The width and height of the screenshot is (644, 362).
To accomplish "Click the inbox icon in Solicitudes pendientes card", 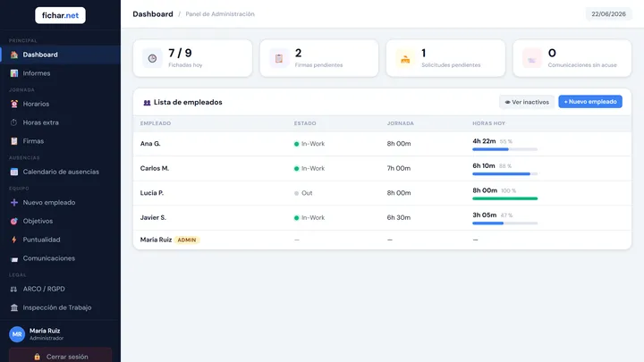I will [x=405, y=58].
